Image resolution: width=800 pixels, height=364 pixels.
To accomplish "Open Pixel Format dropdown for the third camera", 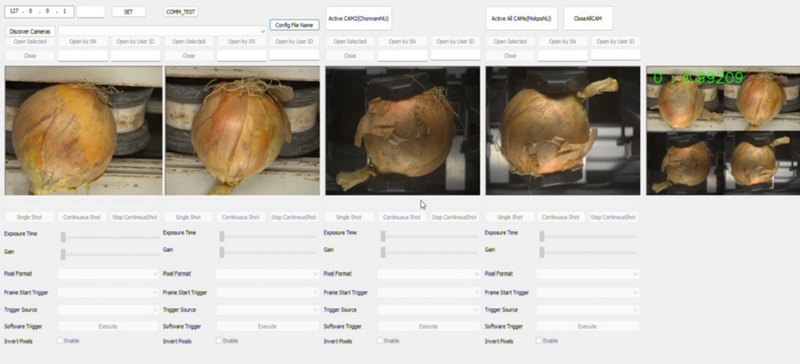I will click(x=429, y=274).
